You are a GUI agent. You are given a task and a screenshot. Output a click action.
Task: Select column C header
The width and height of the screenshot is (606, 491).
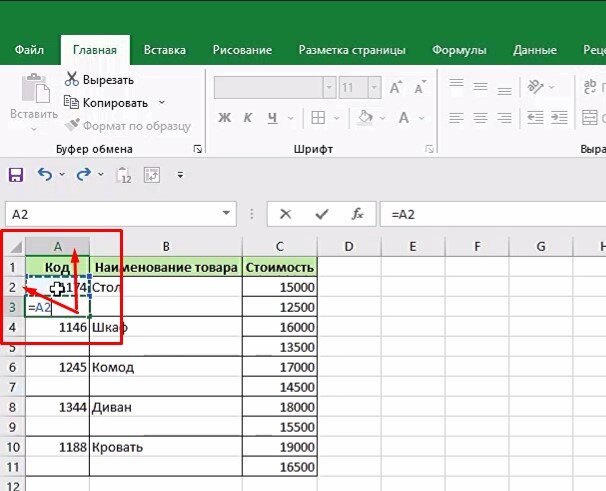pyautogui.click(x=280, y=246)
